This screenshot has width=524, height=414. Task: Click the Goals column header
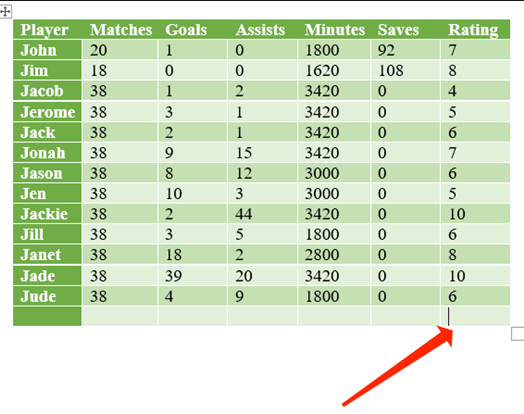pos(186,29)
